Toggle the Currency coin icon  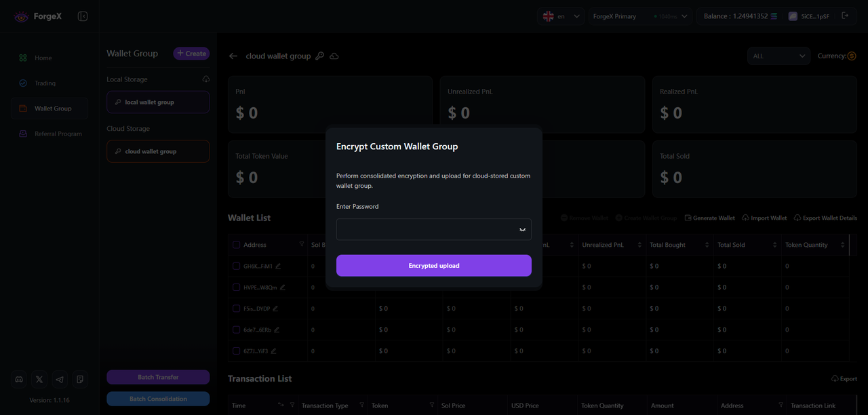tap(852, 56)
